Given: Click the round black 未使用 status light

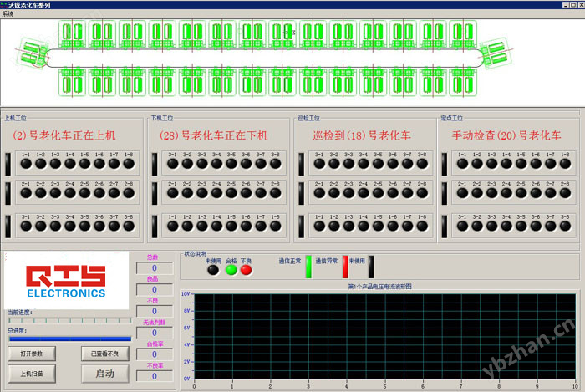Looking at the screenshot, I should click(x=214, y=269).
